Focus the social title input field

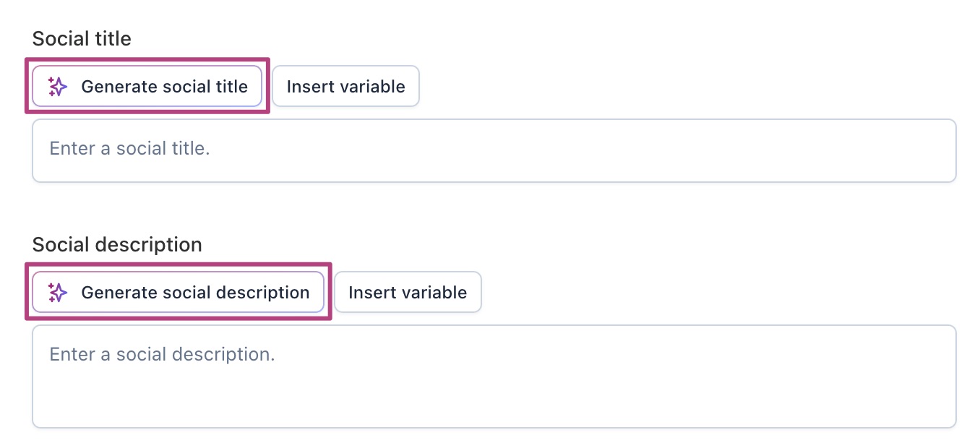494,150
